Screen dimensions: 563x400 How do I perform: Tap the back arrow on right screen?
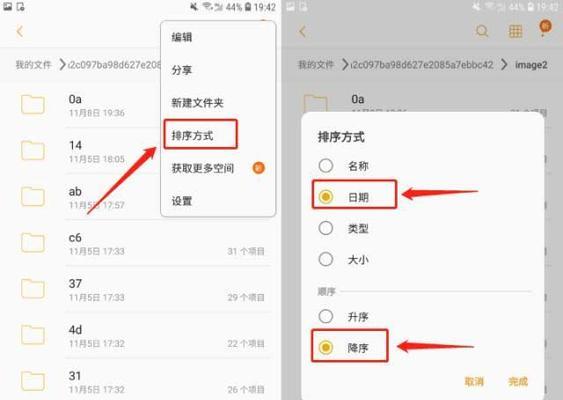click(303, 32)
